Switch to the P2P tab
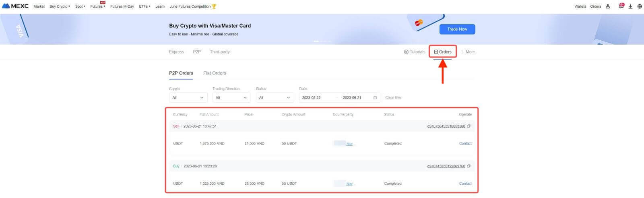 (x=197, y=52)
